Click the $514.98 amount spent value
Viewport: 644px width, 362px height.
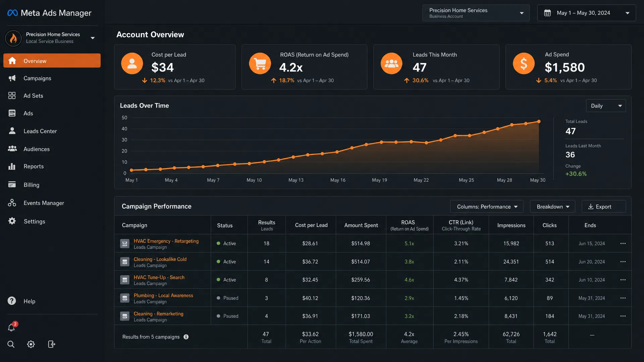tap(361, 243)
